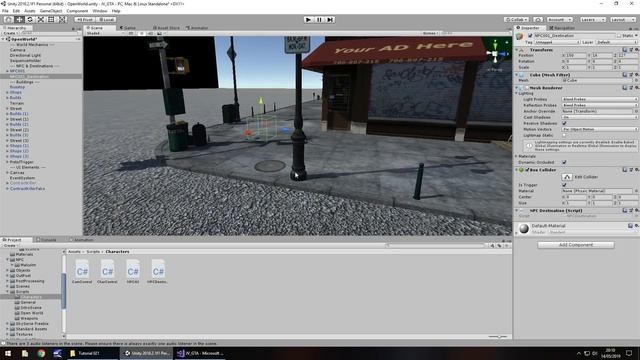The width and height of the screenshot is (640, 360).
Task: Toggle Lightmap Static checkbox
Action: (x=564, y=135)
